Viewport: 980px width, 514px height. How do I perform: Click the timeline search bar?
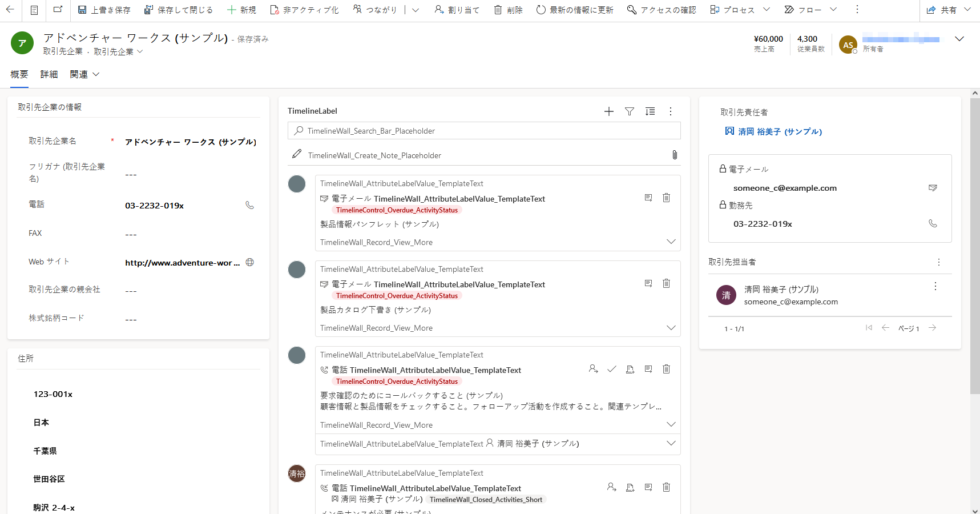[x=484, y=131]
